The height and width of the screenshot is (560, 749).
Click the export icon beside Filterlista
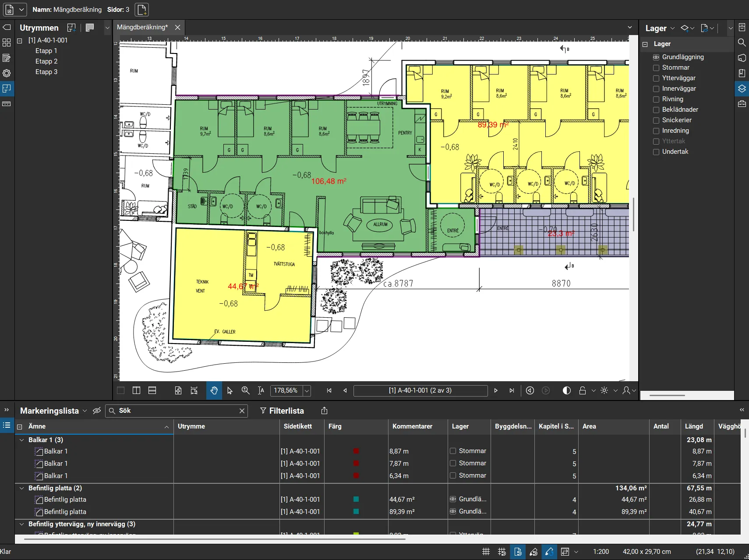(324, 411)
